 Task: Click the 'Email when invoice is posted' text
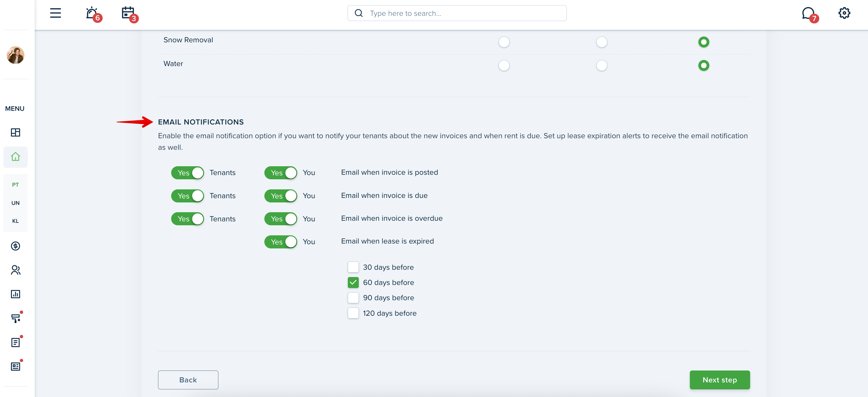tap(390, 172)
